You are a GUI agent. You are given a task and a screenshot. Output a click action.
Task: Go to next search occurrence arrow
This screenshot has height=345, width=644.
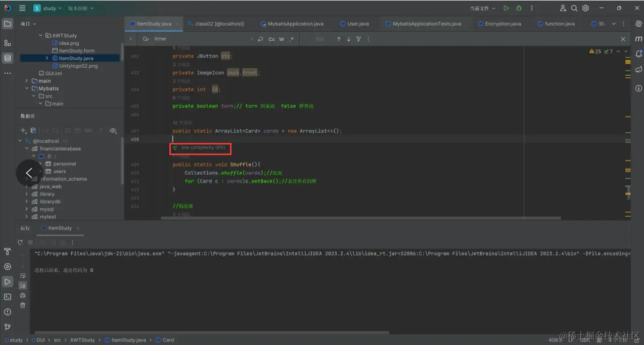(x=348, y=39)
